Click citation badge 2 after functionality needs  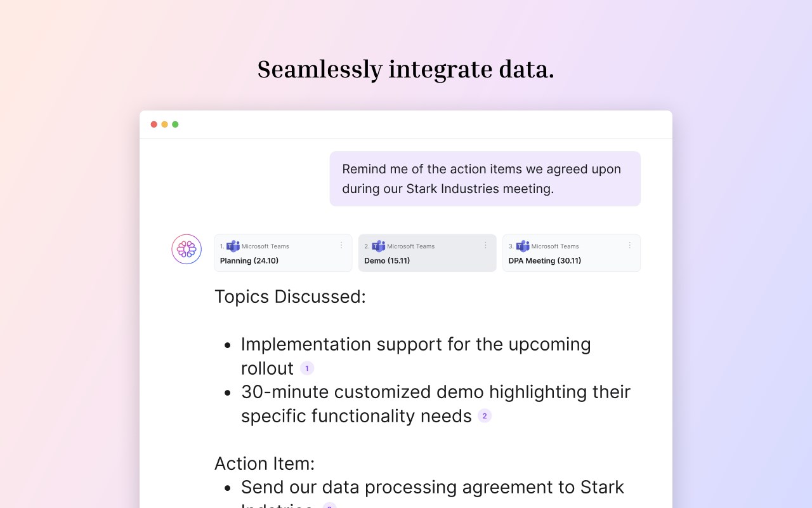[x=485, y=416]
